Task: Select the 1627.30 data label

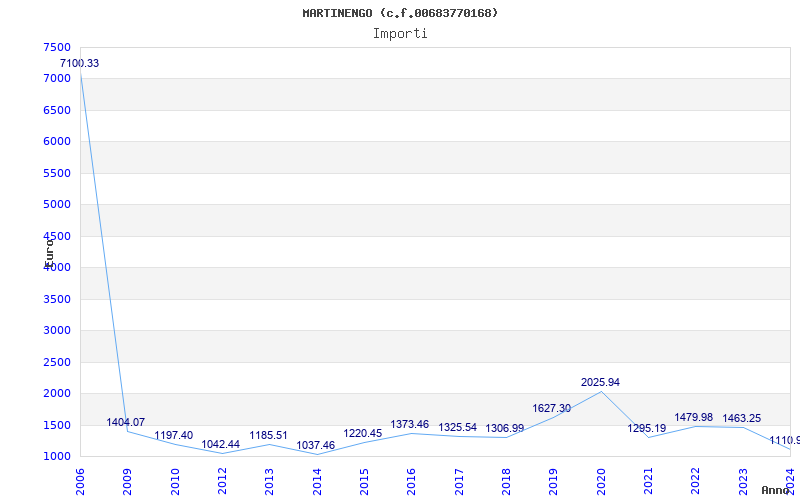Action: click(x=552, y=408)
